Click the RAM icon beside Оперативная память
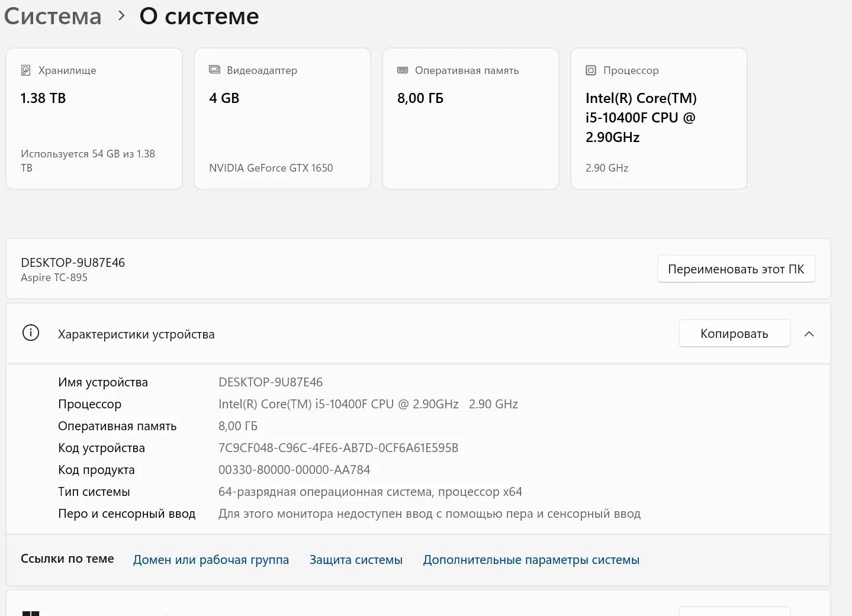 403,70
